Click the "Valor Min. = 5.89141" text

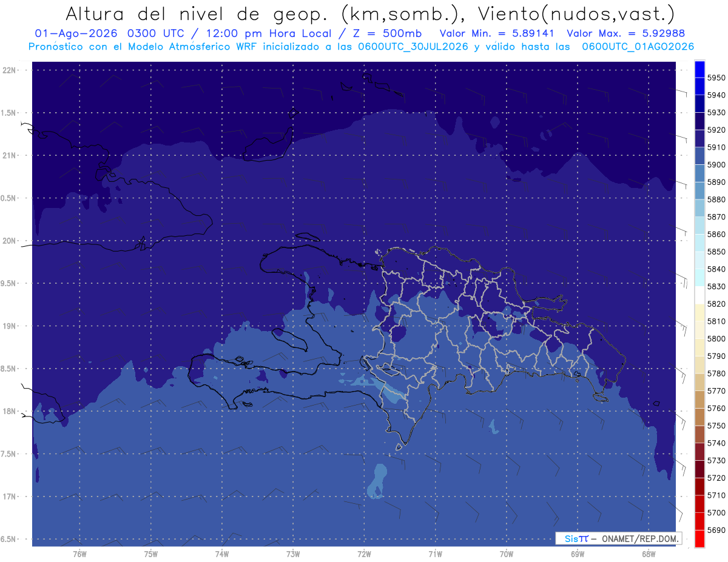click(x=498, y=34)
